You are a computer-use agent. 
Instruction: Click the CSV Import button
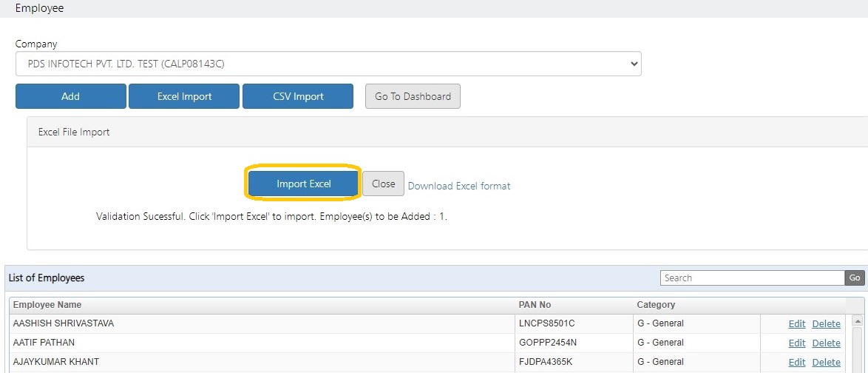[298, 96]
